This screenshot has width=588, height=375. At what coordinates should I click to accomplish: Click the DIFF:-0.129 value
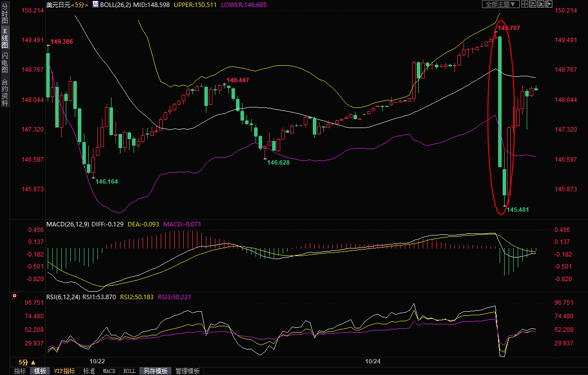point(107,224)
